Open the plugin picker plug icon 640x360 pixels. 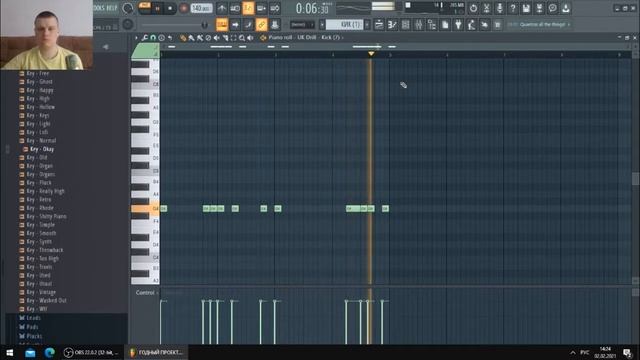click(458, 24)
